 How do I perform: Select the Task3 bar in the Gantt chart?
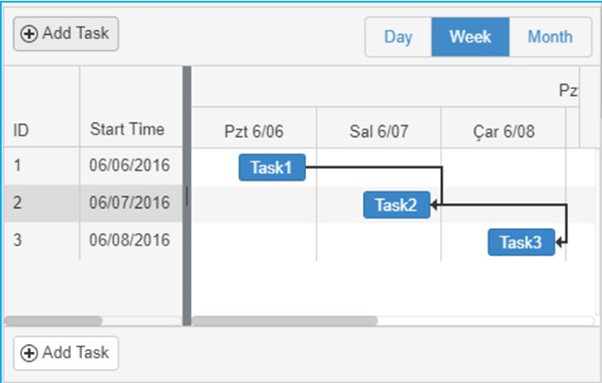coord(521,242)
